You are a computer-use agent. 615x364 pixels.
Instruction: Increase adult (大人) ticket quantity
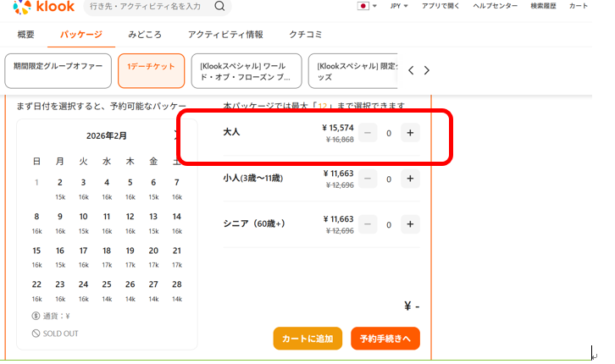(x=410, y=133)
